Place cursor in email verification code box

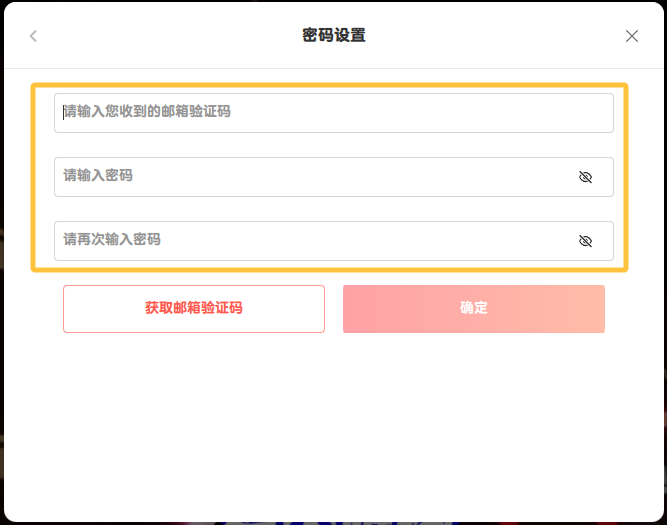point(333,113)
